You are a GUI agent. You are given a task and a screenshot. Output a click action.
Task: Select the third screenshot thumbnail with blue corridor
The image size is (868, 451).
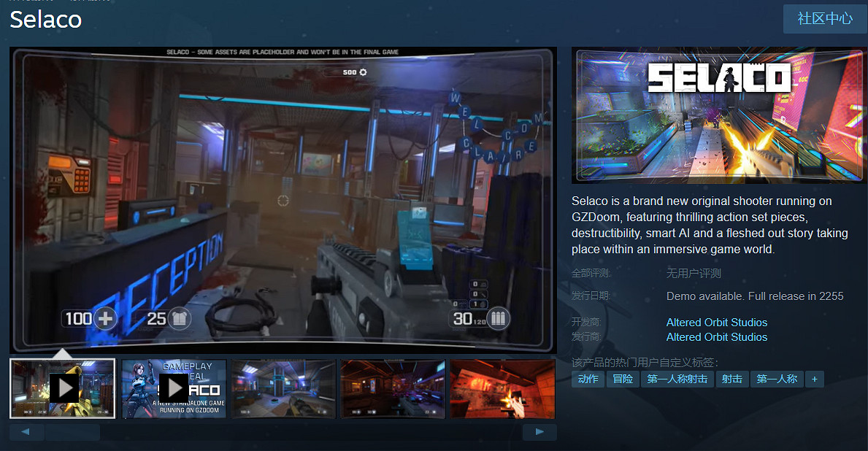coord(284,388)
